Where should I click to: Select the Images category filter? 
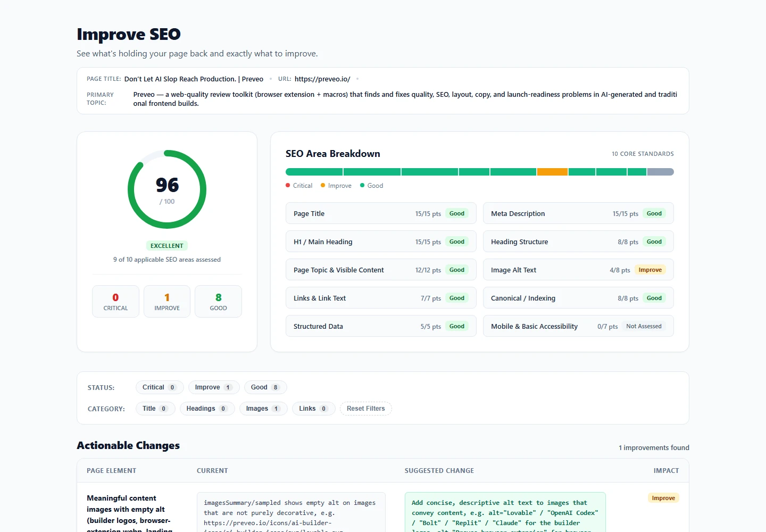pos(263,409)
